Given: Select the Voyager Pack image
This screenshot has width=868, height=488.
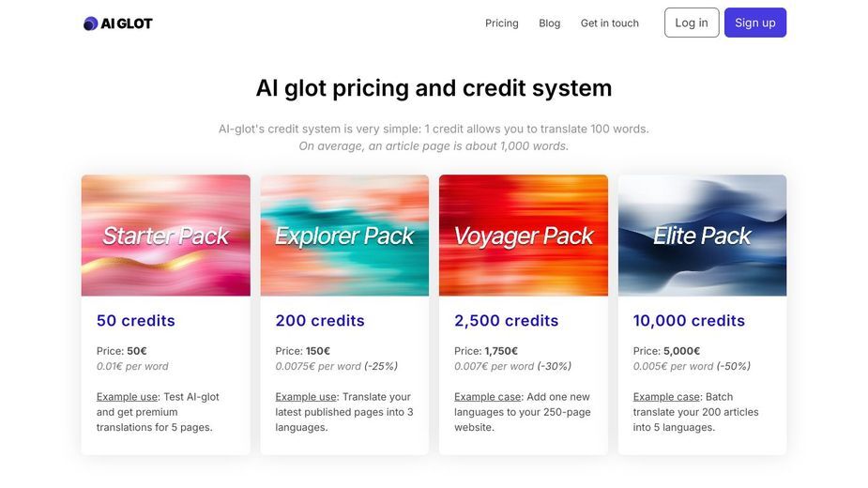Looking at the screenshot, I should coord(523,236).
